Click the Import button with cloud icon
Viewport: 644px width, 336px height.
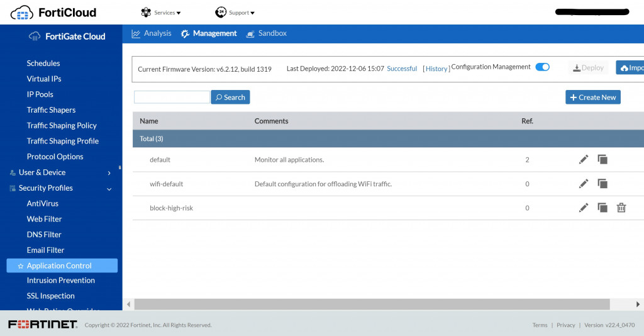coord(630,68)
